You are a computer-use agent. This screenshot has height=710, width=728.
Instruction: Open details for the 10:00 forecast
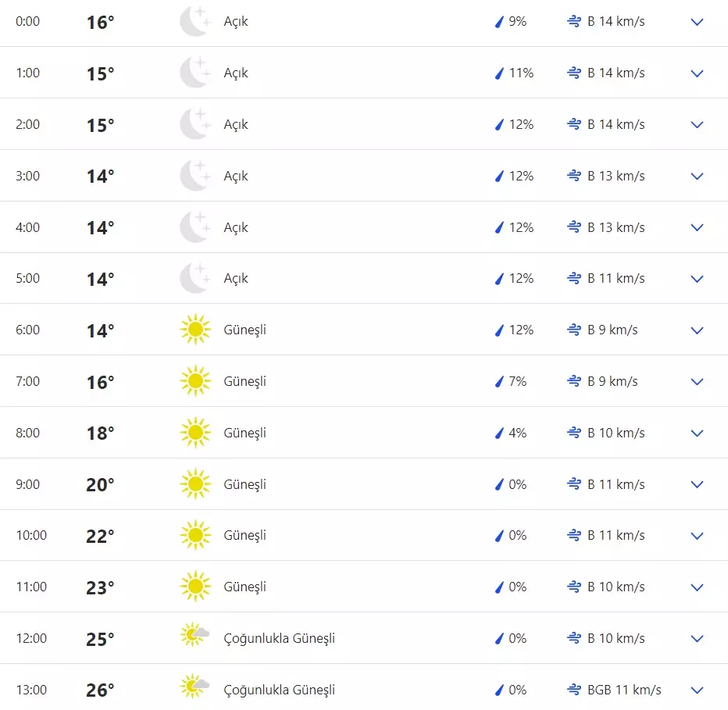[x=697, y=536]
